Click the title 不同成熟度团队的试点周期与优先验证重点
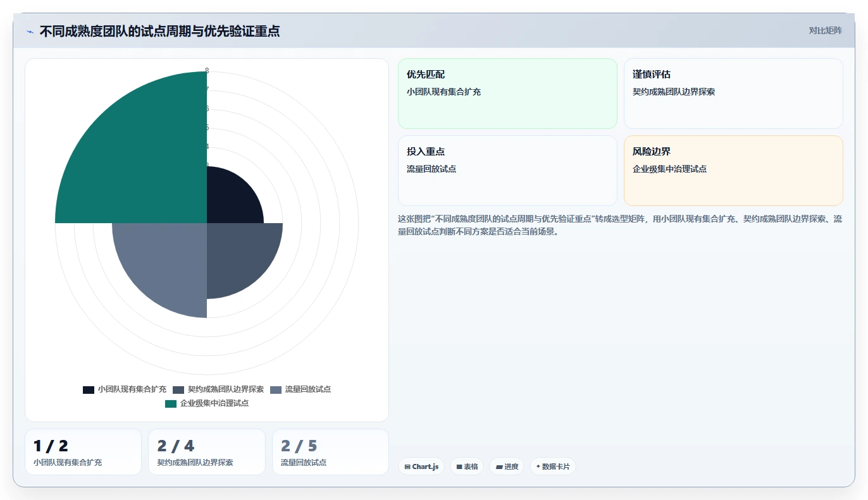This screenshot has width=868, height=500. pos(159,31)
